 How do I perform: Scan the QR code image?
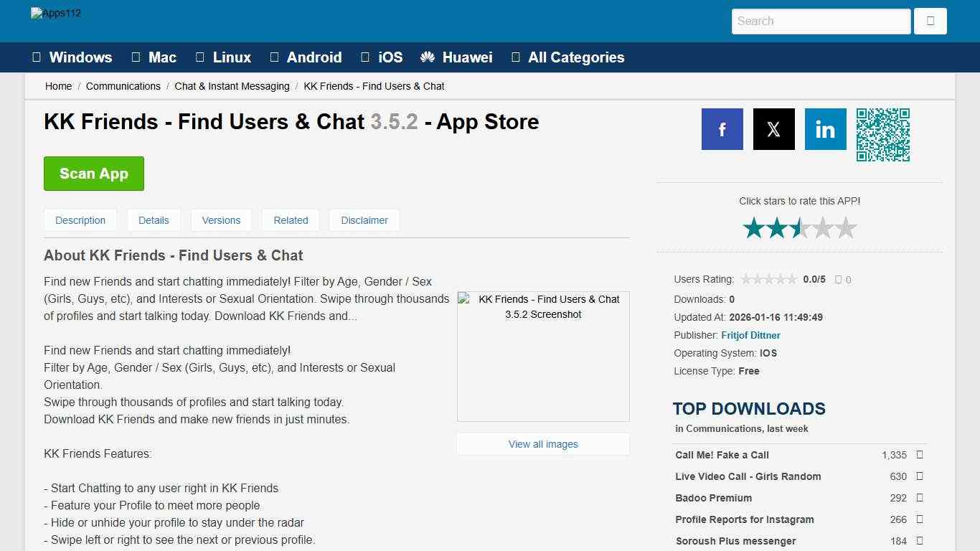coord(883,135)
